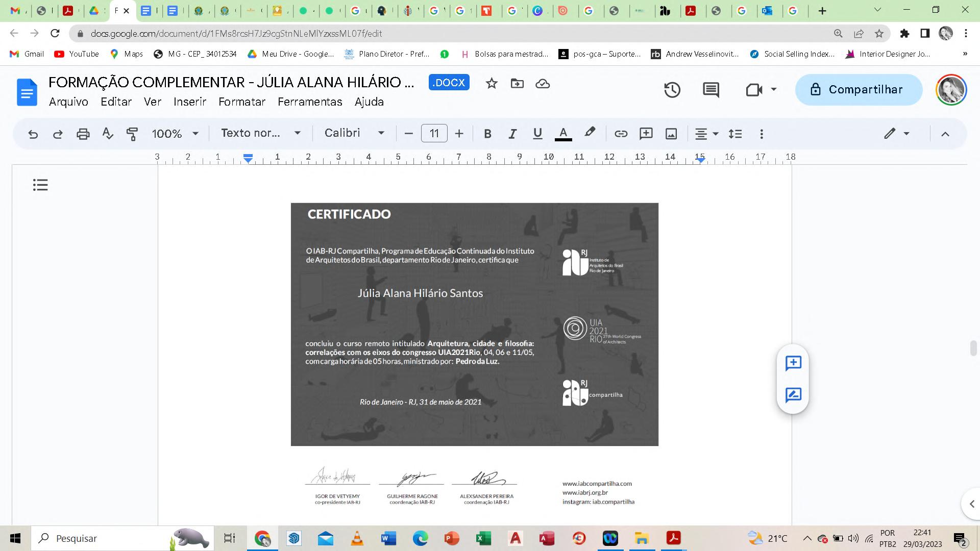Click the Compartilhar button
Screen dimensions: 980x551
tap(859, 90)
